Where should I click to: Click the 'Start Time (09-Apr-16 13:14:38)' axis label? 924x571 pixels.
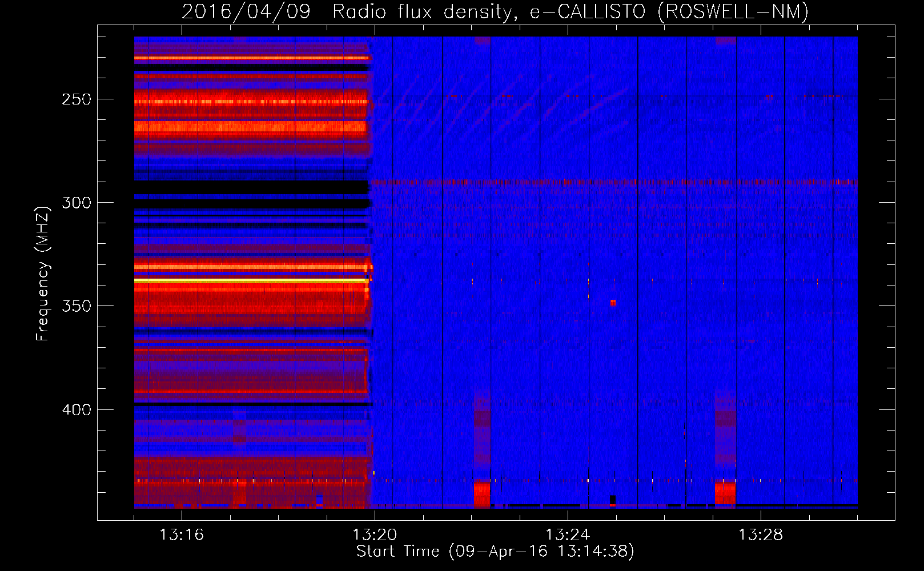tap(495, 552)
